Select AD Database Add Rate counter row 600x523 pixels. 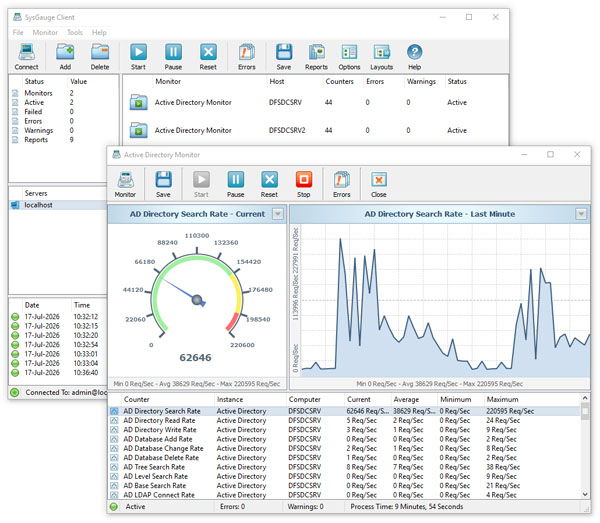(x=344, y=439)
